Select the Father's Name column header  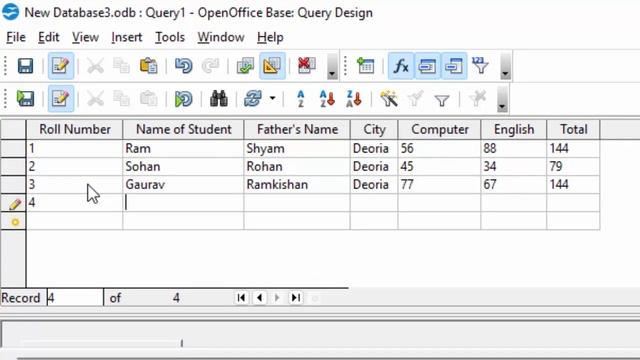tap(297, 129)
